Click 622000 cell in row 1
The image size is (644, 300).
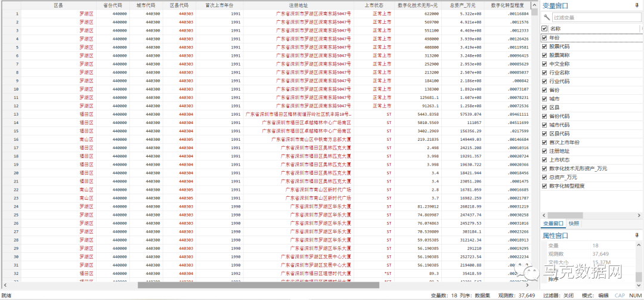click(418, 14)
